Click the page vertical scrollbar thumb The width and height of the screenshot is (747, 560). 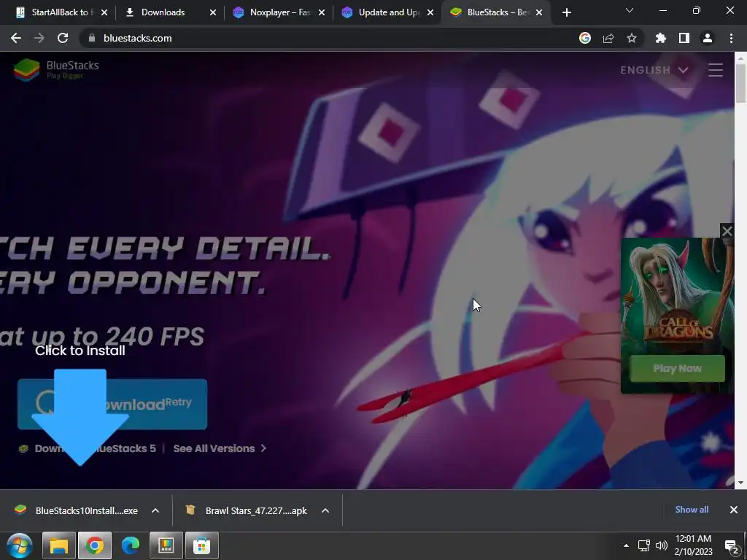pos(740,83)
